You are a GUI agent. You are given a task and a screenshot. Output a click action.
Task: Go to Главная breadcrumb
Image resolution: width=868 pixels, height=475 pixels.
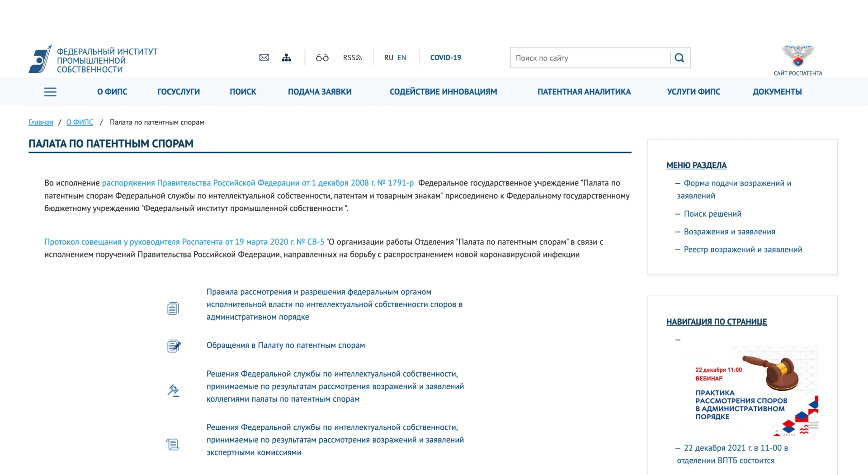click(41, 122)
